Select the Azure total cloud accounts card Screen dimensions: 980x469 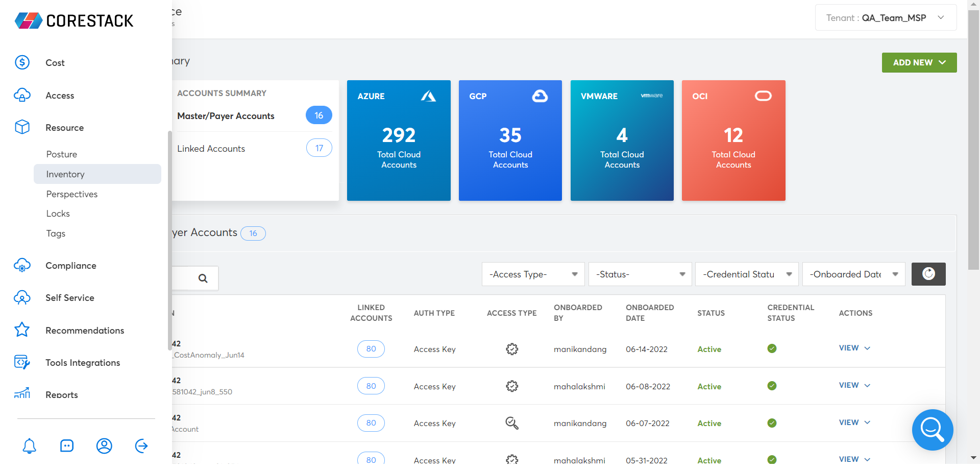[399, 140]
